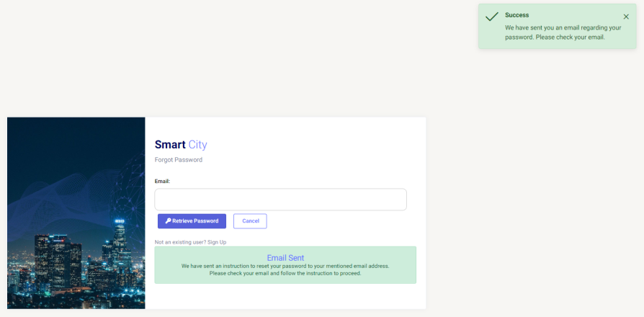Click the Email field label
The image size is (644, 317).
(x=162, y=181)
